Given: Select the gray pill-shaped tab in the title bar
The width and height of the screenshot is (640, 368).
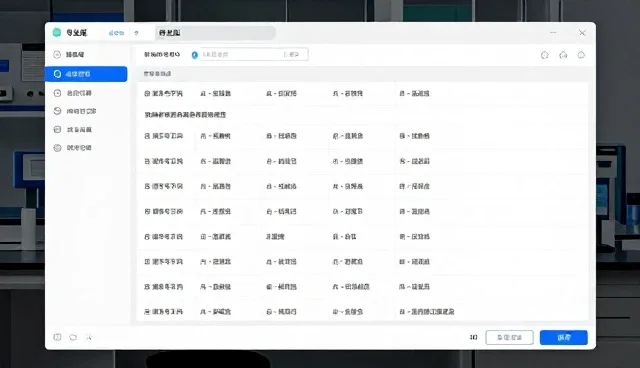Looking at the screenshot, I should [215, 33].
